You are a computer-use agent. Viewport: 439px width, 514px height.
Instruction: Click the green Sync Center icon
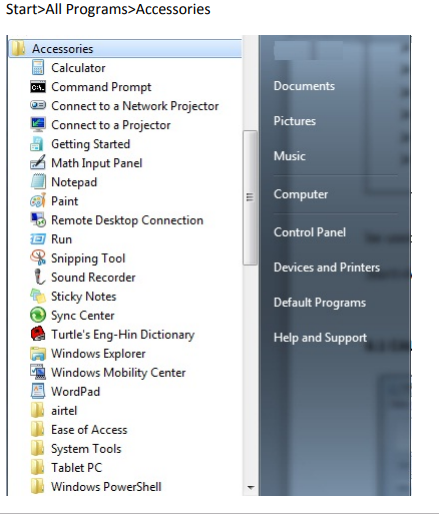click(x=38, y=315)
